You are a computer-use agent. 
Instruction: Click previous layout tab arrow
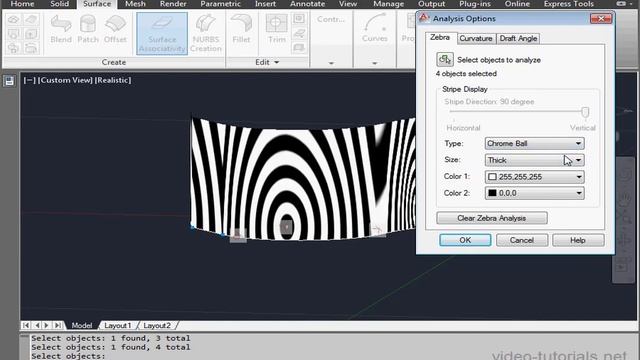pos(37,325)
